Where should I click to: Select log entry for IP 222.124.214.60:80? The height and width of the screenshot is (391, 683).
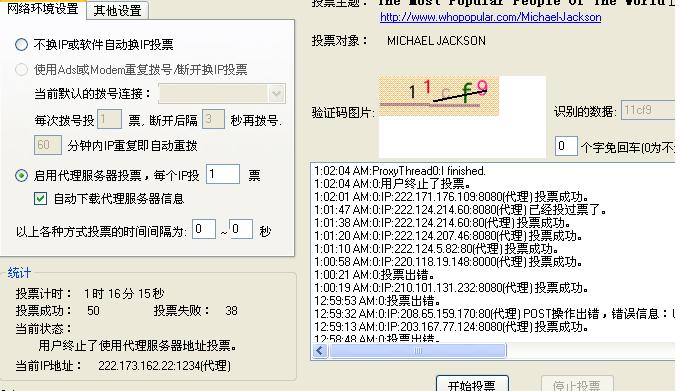[x=442, y=223]
